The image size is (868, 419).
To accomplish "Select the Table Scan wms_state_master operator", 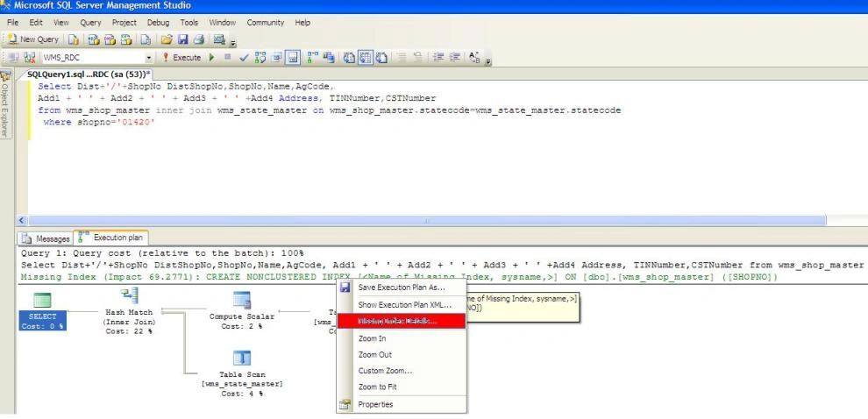I will [x=242, y=373].
